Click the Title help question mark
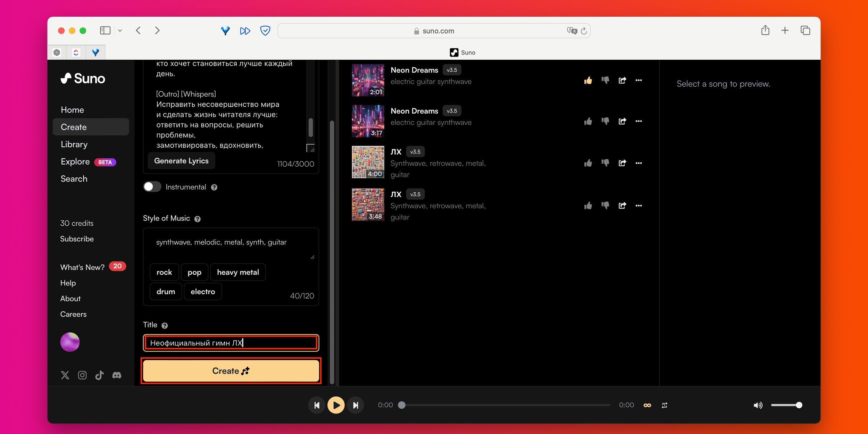Image resolution: width=868 pixels, height=434 pixels. [x=165, y=326]
